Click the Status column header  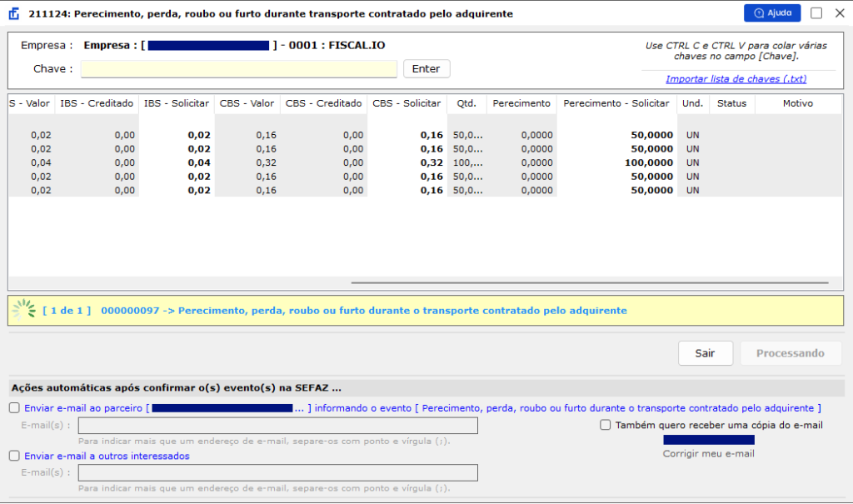(731, 103)
